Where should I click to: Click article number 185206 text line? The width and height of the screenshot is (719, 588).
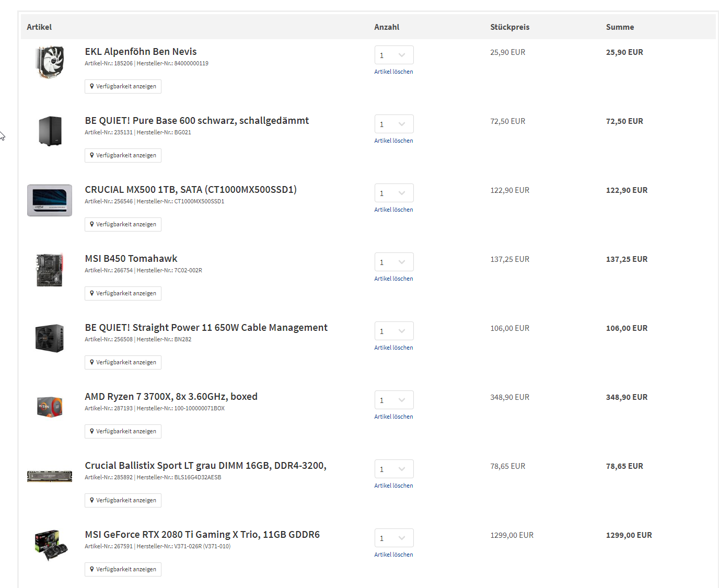[x=146, y=64]
